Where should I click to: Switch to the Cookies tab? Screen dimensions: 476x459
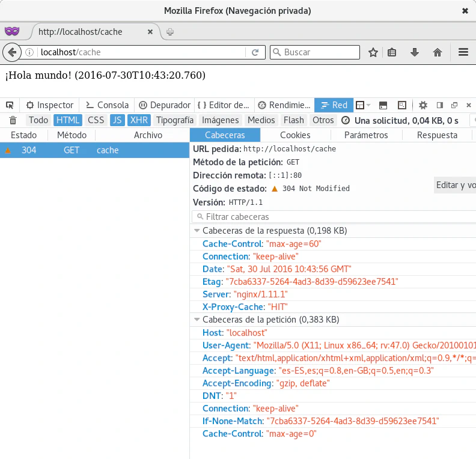click(x=295, y=135)
